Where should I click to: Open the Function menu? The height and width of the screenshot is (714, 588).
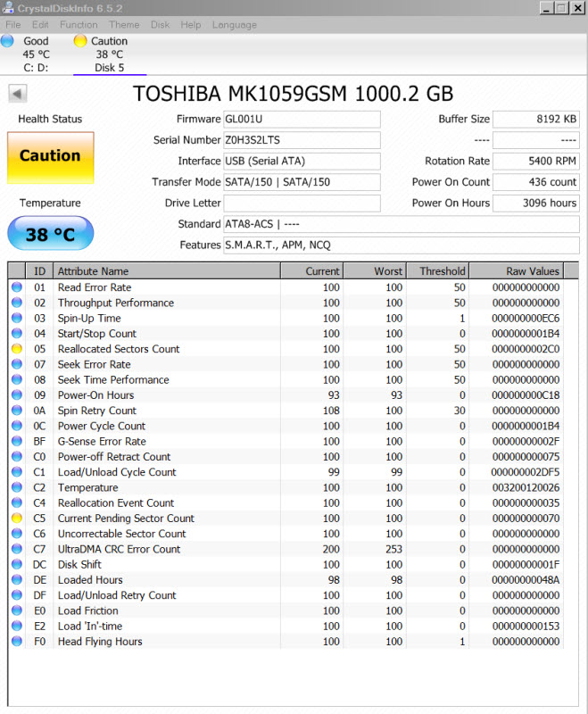point(79,25)
